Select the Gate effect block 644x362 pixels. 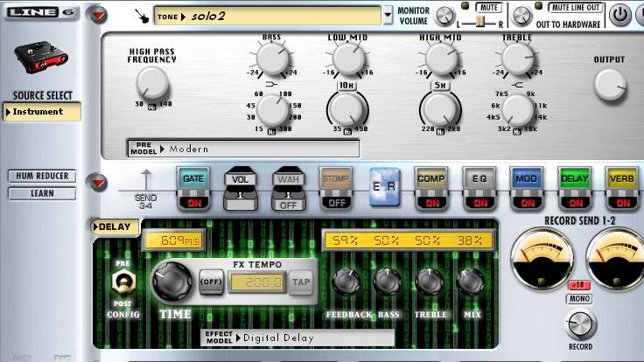point(193,178)
